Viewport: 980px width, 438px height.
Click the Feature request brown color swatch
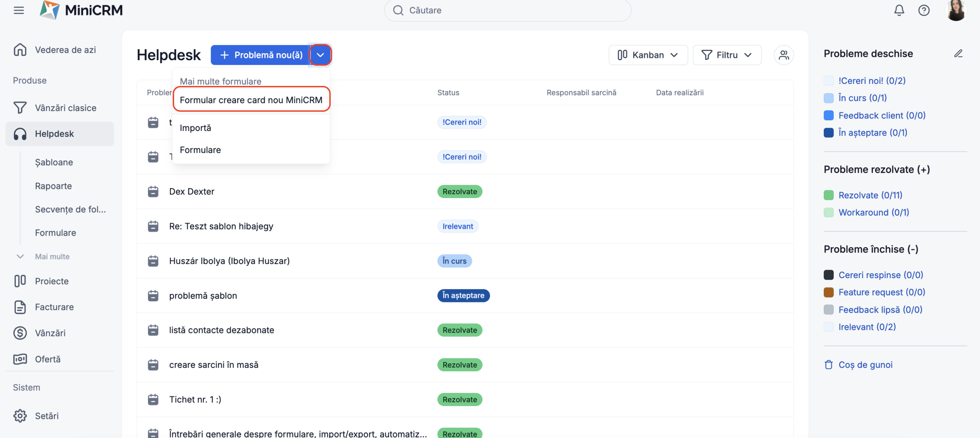(x=829, y=292)
